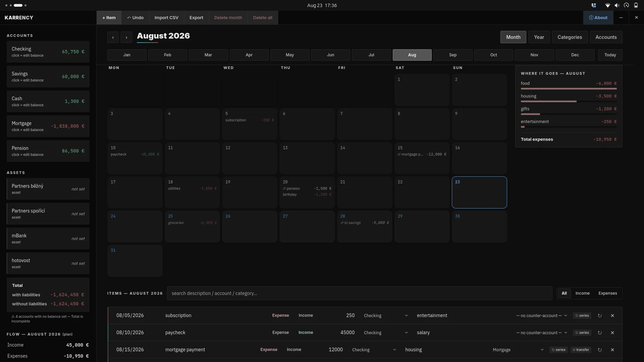Click the gifts expense bar in Where It Goes
644x362 pixels.
[x=569, y=114]
